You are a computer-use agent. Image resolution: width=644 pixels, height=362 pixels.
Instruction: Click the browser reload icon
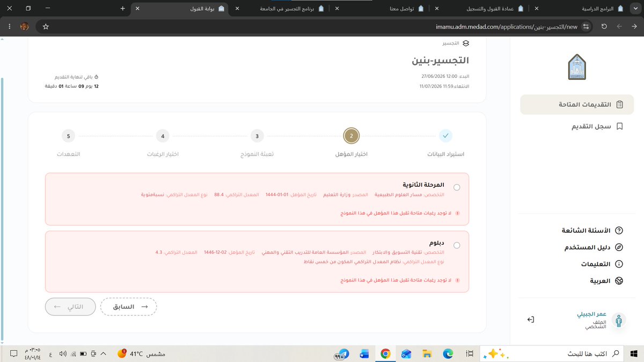pos(604,26)
